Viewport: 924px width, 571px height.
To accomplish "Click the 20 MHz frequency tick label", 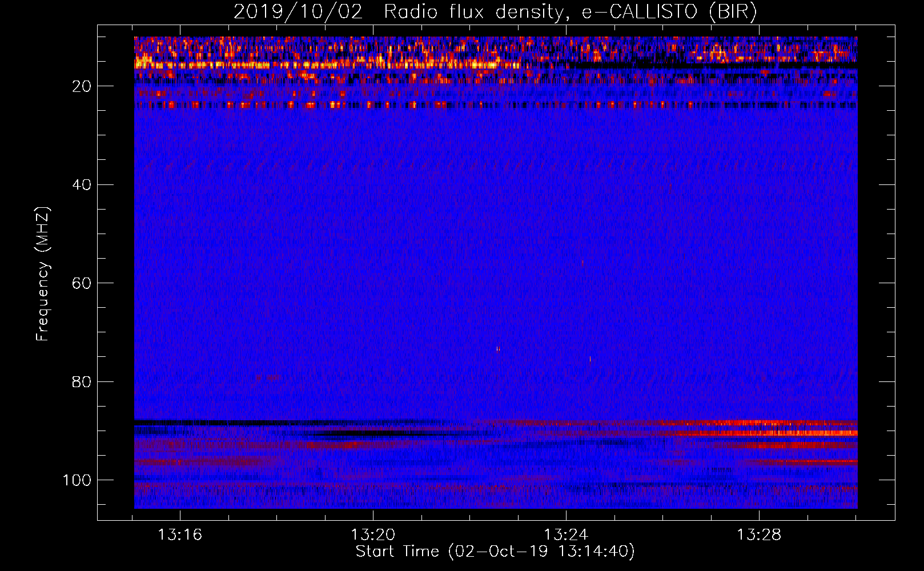I will click(x=82, y=86).
